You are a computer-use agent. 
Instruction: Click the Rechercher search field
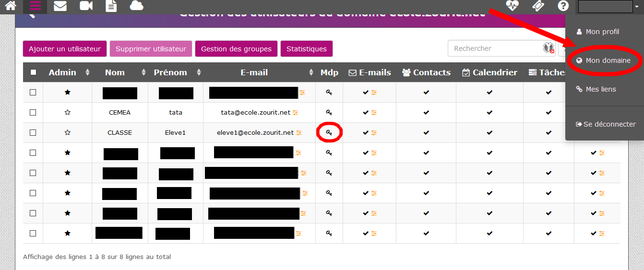(494, 48)
